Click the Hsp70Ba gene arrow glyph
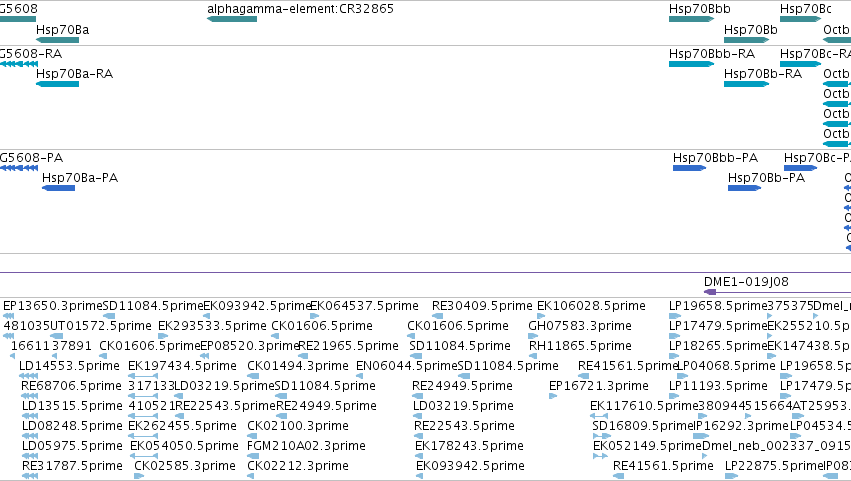This screenshot has height=481, width=851. (x=58, y=40)
